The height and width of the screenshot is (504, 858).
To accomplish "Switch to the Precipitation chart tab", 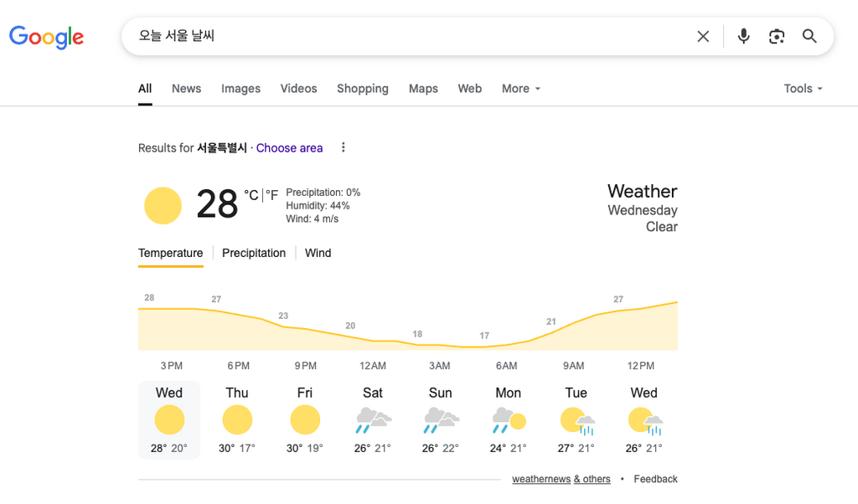I will [x=254, y=253].
